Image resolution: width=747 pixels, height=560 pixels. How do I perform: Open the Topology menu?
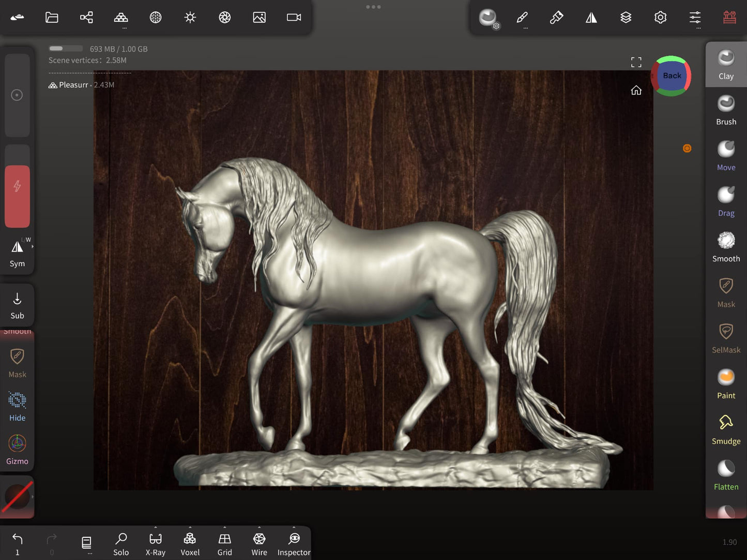[x=121, y=18]
